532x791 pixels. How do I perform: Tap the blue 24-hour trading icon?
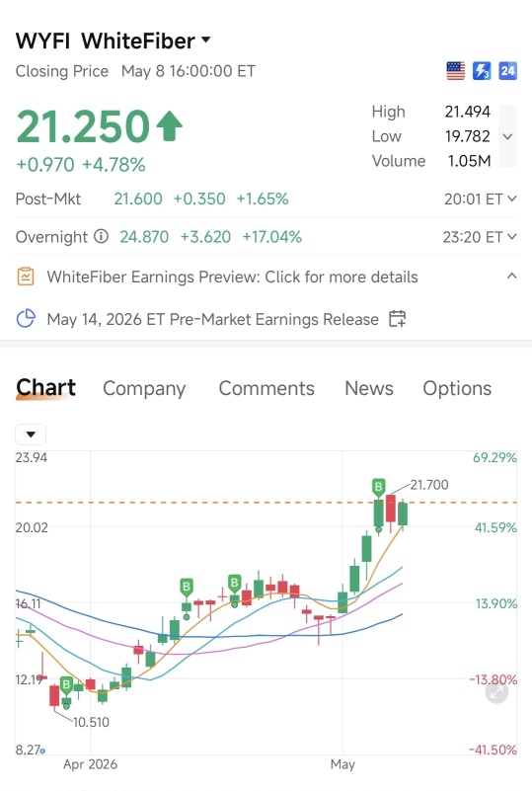tap(507, 71)
